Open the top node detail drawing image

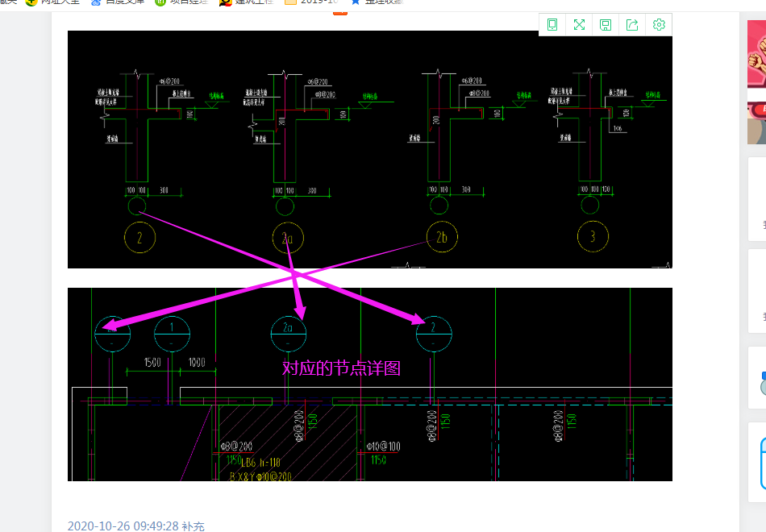(x=370, y=149)
